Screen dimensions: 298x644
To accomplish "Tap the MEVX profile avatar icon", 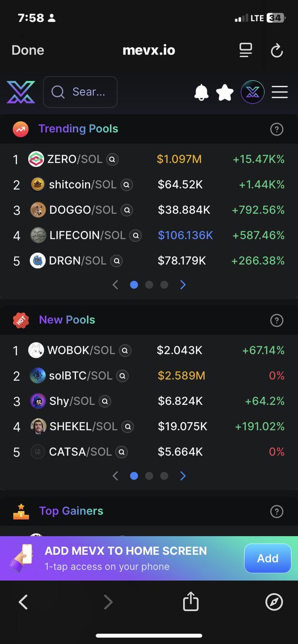I will coord(252,92).
